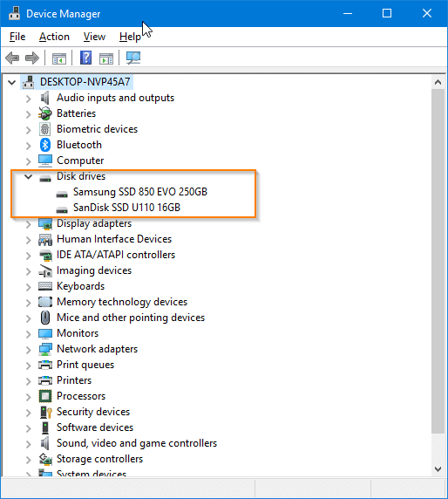Click the Imaging devices camera icon
This screenshot has height=499, width=448.
(45, 270)
